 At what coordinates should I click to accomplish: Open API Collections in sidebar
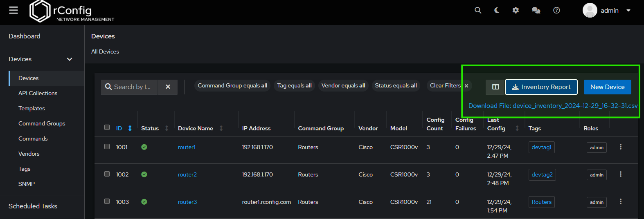(x=38, y=93)
